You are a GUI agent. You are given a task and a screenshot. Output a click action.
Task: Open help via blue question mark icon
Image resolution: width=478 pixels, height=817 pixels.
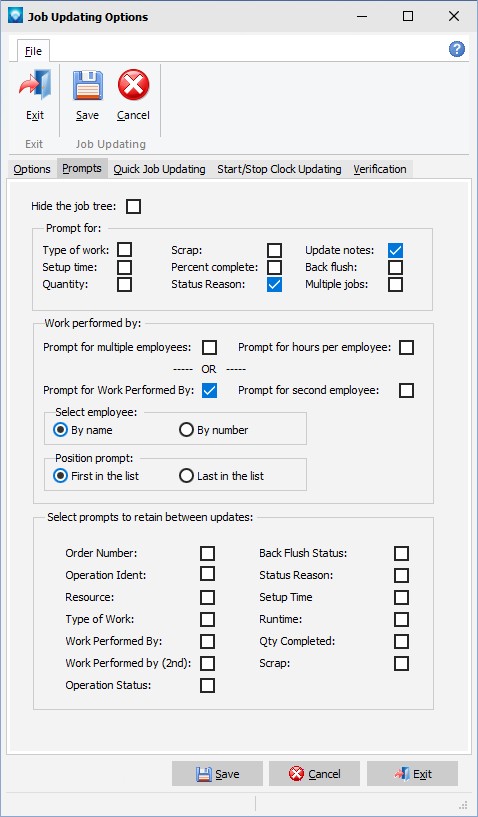coord(457,49)
